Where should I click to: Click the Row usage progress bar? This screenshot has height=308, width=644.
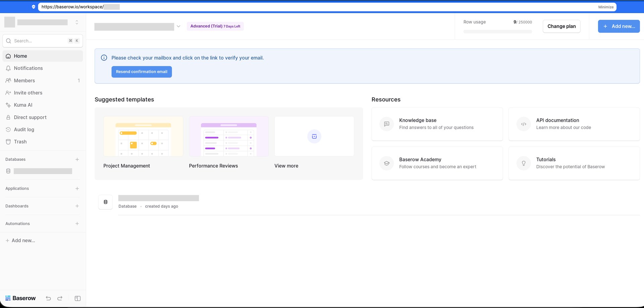(x=498, y=32)
